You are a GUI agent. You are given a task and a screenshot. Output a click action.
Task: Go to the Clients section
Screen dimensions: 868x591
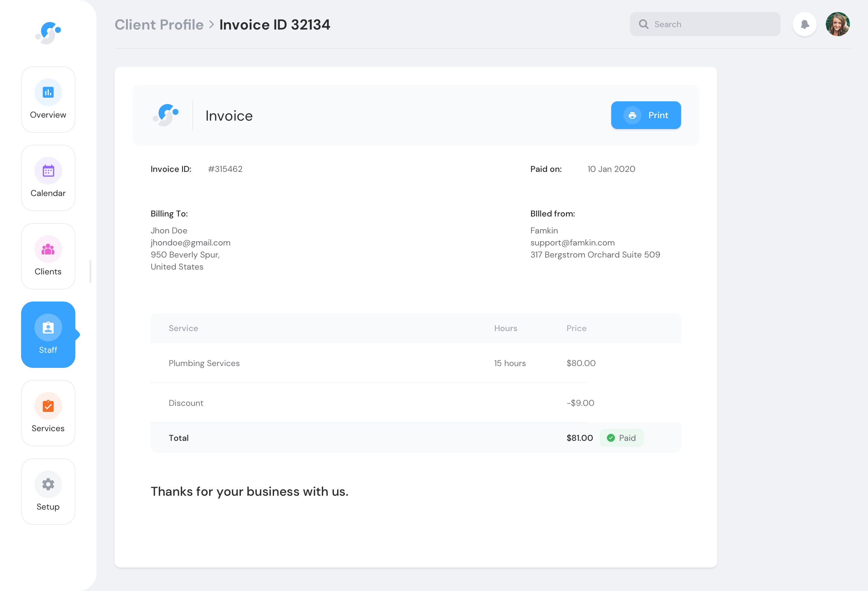coord(48,256)
